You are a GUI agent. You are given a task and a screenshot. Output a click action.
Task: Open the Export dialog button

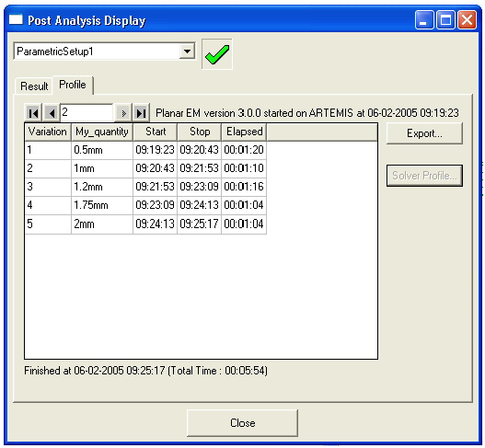(424, 133)
